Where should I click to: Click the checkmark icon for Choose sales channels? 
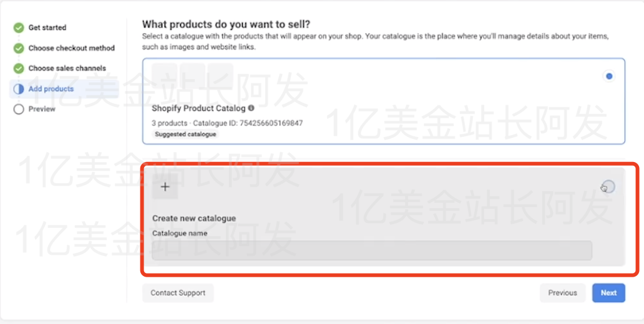[x=19, y=69]
